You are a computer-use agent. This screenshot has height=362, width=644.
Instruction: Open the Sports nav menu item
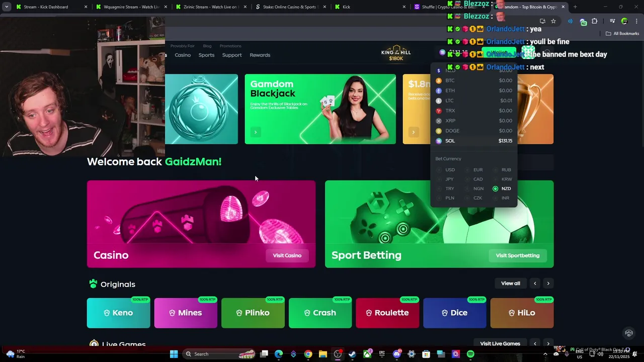[206, 55]
